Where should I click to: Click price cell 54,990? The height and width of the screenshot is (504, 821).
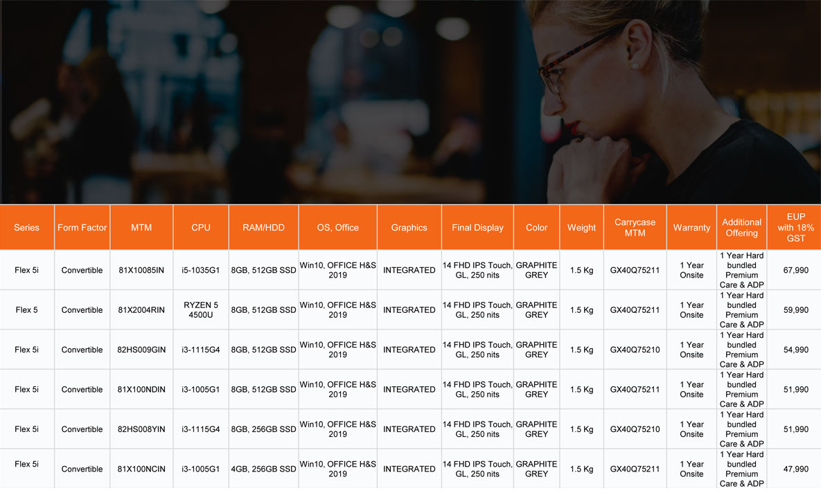coord(795,350)
